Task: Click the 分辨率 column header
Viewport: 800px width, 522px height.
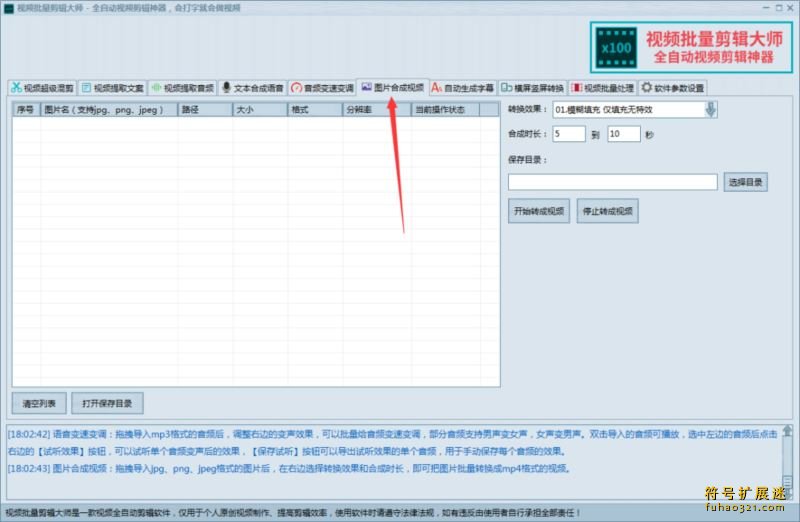Action: 377,110
